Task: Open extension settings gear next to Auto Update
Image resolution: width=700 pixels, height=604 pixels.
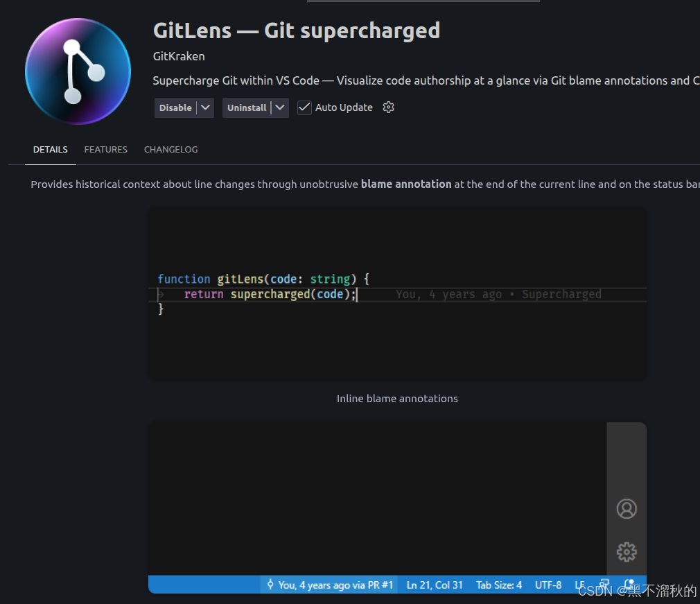Action: tap(388, 107)
